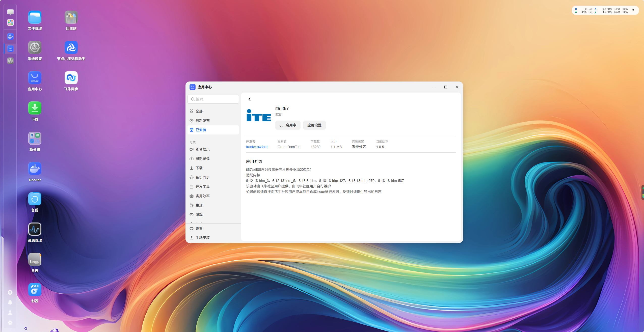
Task: Maximize the 应用中心 window
Action: [446, 87]
